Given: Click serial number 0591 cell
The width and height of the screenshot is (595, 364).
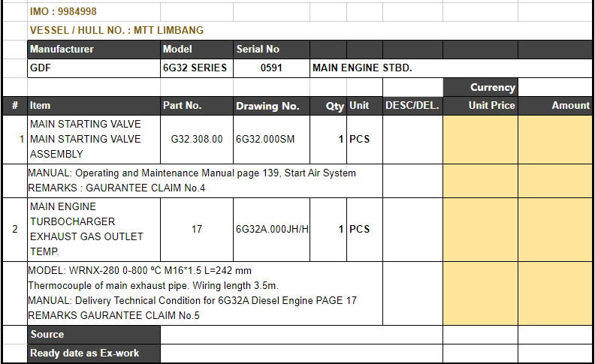Looking at the screenshot, I should (x=270, y=68).
